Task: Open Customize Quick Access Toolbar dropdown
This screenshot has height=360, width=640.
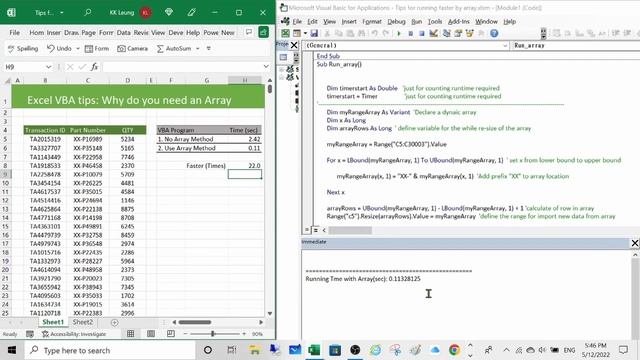Action: (x=209, y=49)
